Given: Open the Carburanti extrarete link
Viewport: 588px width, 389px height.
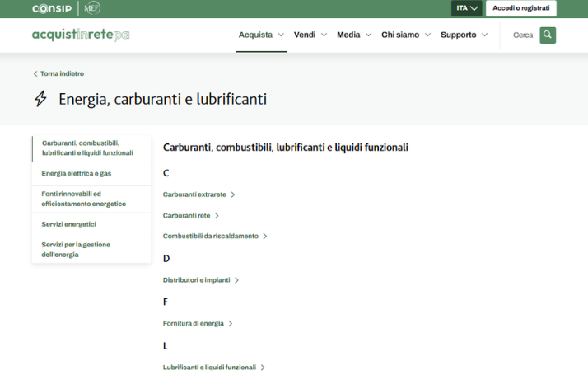Looking at the screenshot, I should coord(195,194).
